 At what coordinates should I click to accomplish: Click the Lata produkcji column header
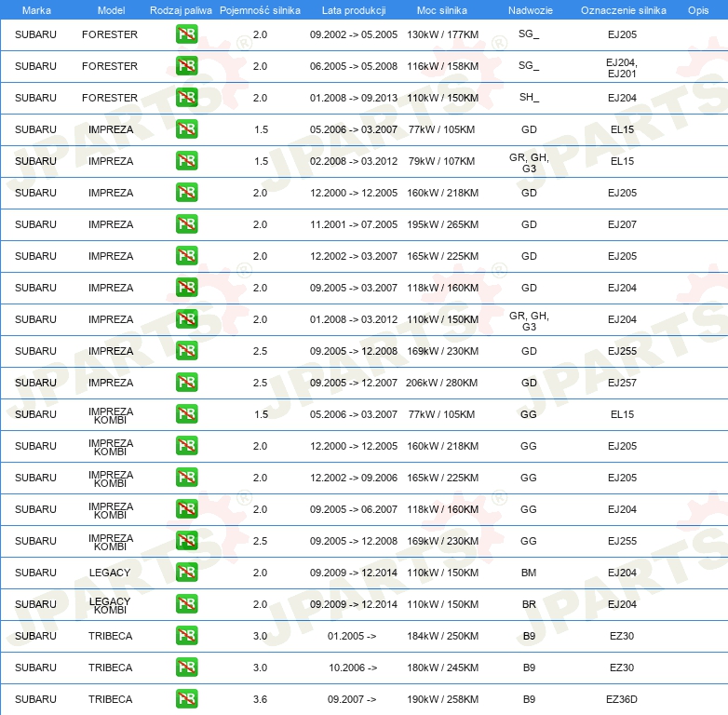[x=354, y=10]
